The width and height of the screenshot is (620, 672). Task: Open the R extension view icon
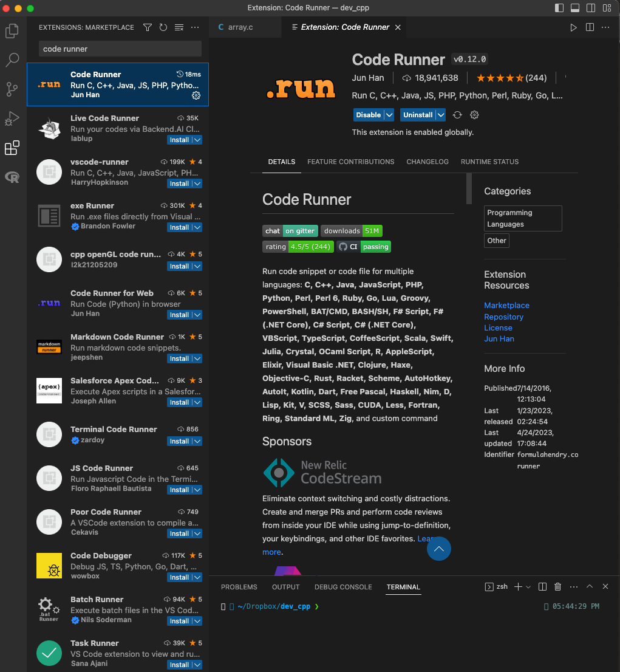pos(12,177)
